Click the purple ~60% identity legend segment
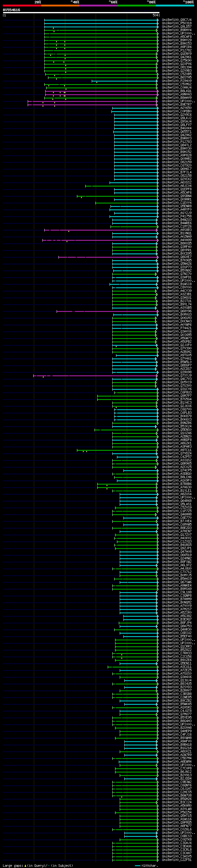The width and height of the screenshot is (197, 868). point(99,6)
